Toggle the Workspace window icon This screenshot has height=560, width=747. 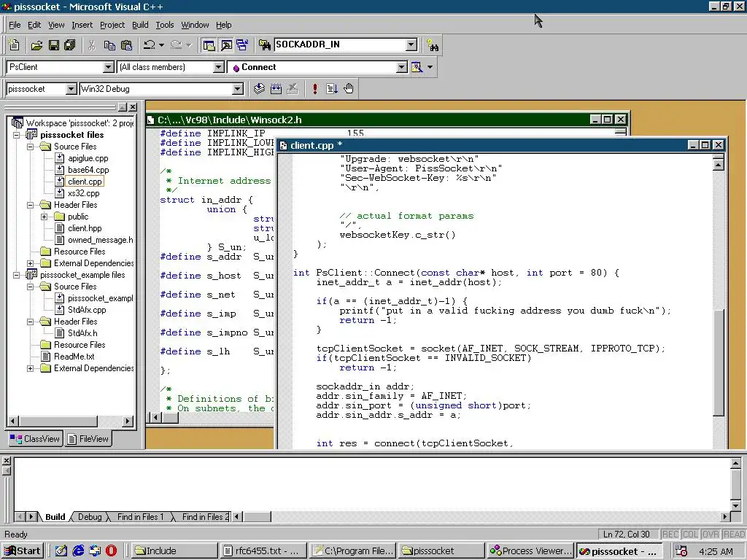209,44
